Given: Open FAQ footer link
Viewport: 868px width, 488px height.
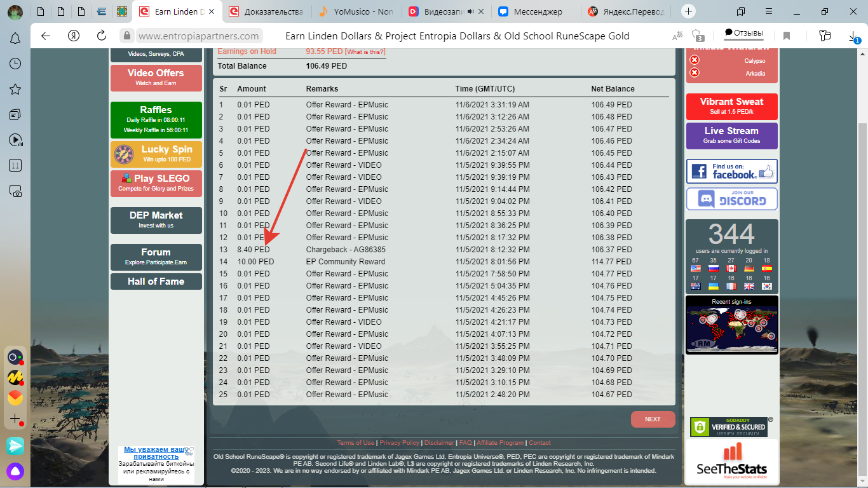Looking at the screenshot, I should click(x=466, y=443).
